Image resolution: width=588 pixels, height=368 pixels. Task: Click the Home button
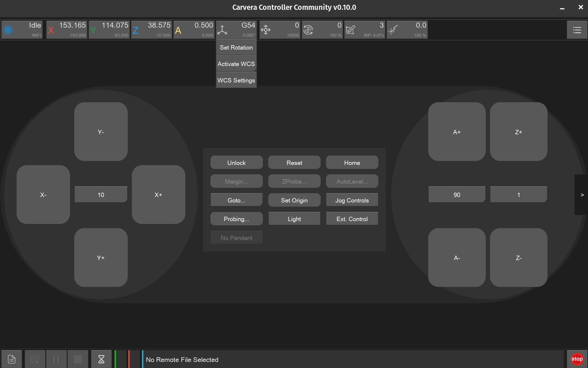[x=352, y=163]
